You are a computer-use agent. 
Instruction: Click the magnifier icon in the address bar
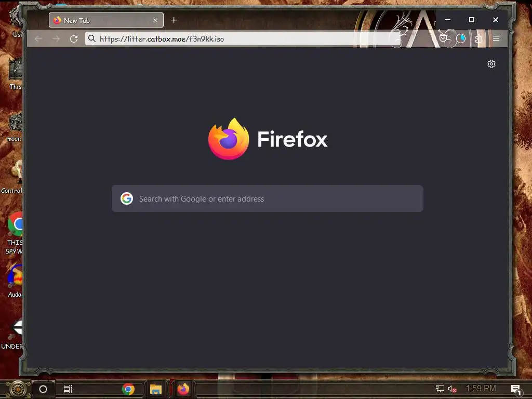coord(92,38)
